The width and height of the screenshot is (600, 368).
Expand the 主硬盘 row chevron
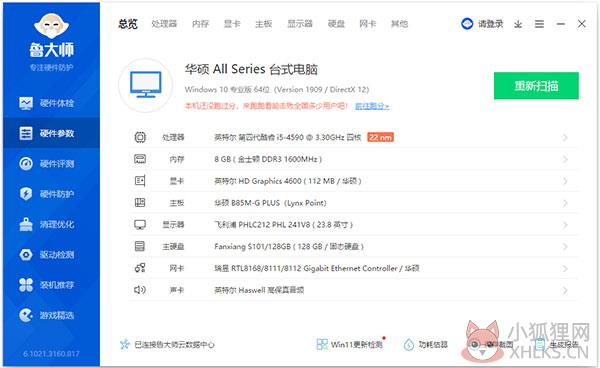[x=565, y=246]
